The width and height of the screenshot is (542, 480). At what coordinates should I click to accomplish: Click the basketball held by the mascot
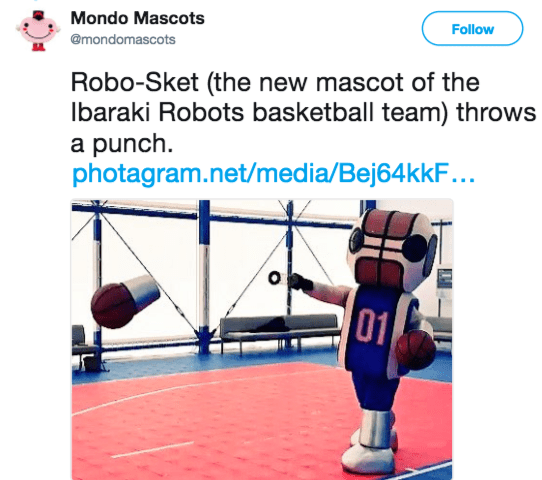(415, 349)
